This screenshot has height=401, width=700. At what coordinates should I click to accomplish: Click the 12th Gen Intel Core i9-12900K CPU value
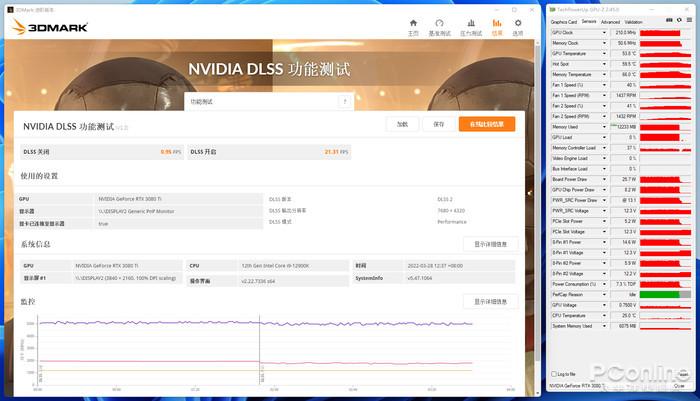point(275,266)
